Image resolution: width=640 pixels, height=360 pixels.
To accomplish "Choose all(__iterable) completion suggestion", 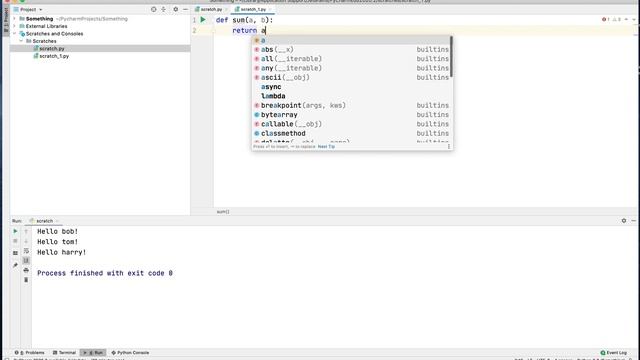I will point(351,59).
